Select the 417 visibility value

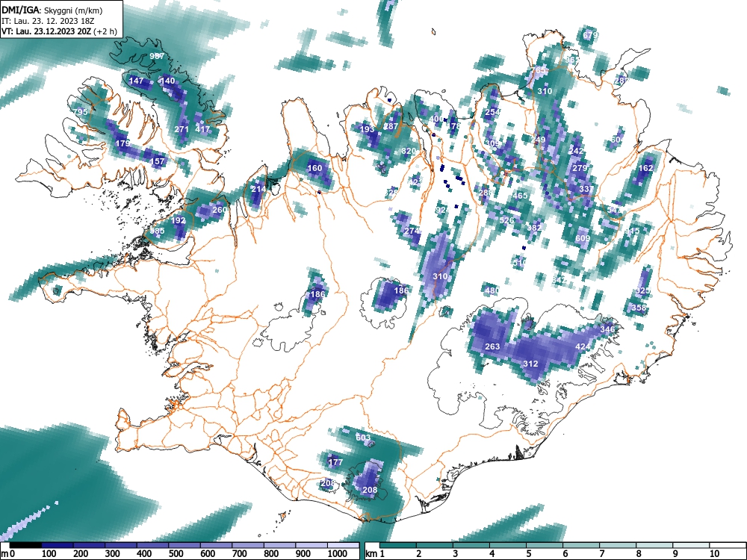coord(202,129)
